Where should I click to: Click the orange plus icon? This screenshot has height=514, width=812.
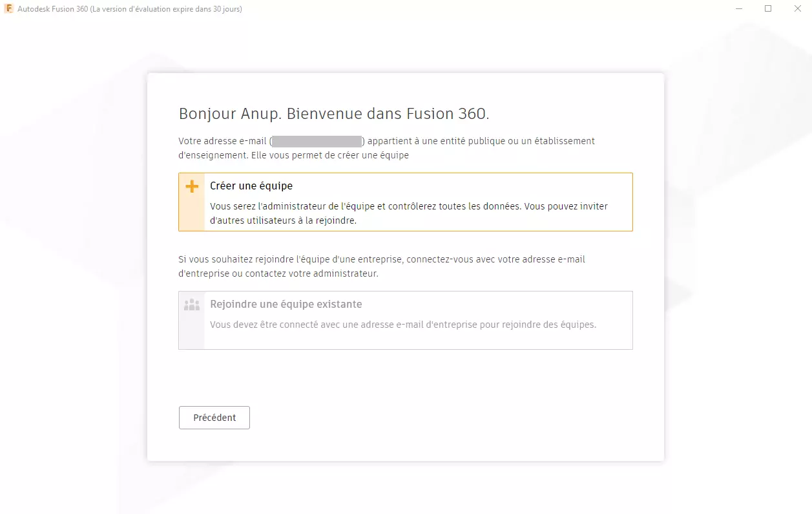[x=192, y=186]
